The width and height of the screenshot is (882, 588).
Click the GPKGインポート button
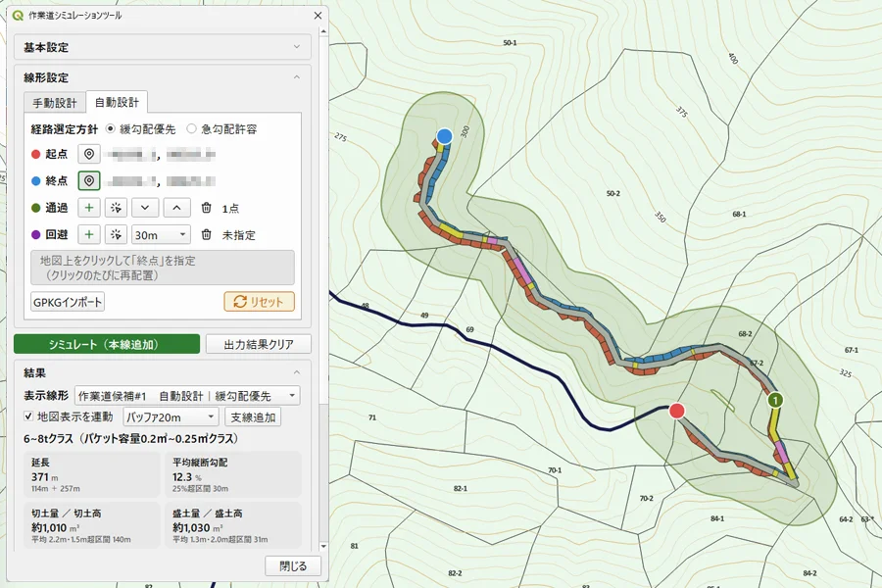tap(68, 302)
